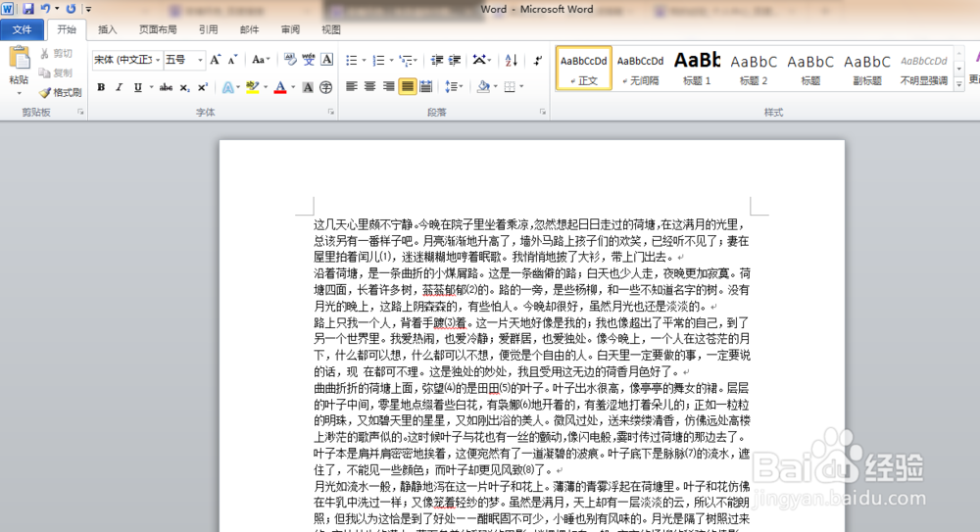Open the multilevel list dropdown
Image resolution: width=980 pixels, height=532 pixels.
[x=408, y=60]
